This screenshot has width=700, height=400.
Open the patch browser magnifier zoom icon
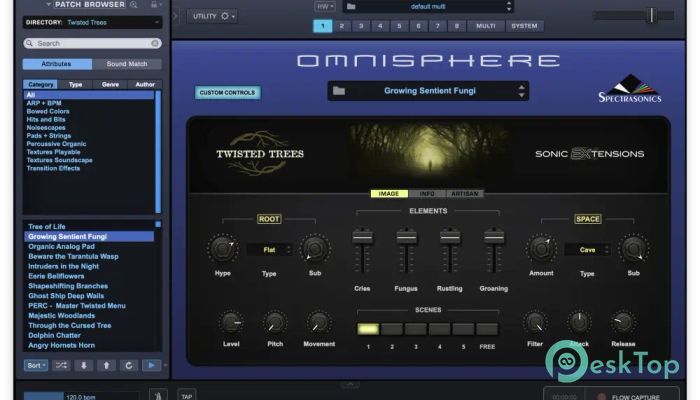pos(133,4)
